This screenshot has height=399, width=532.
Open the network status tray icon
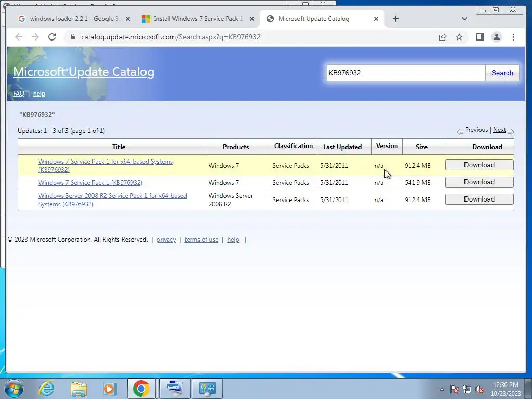467,389
